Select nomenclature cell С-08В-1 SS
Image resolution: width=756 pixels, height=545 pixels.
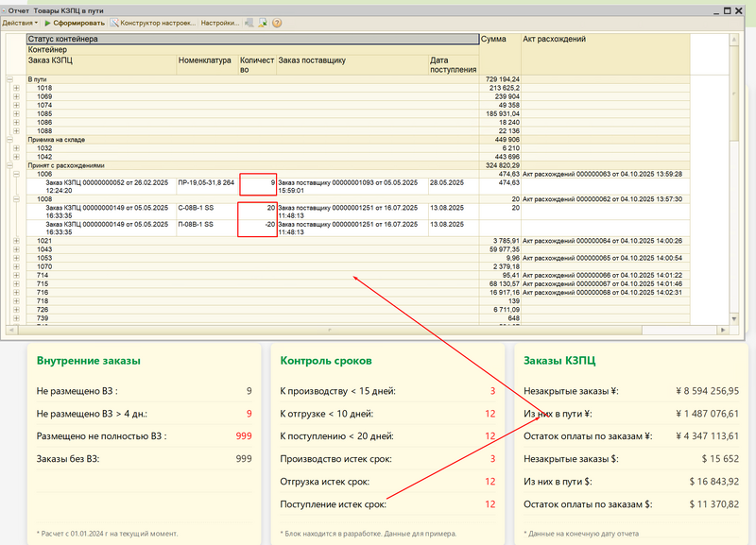[207, 212]
